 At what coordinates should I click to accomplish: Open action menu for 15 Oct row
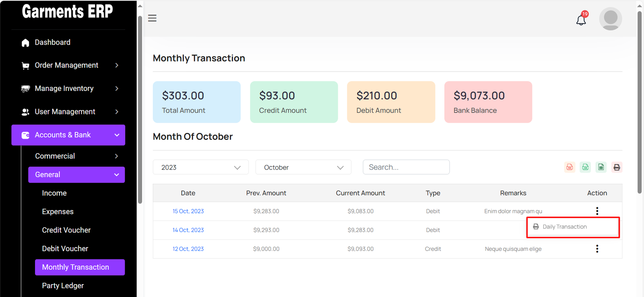click(597, 211)
